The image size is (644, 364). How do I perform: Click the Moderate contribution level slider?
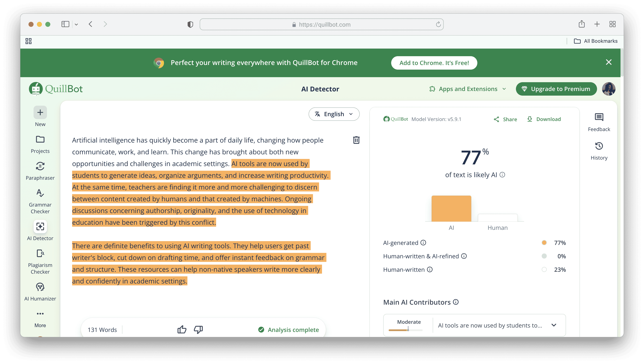(405, 330)
